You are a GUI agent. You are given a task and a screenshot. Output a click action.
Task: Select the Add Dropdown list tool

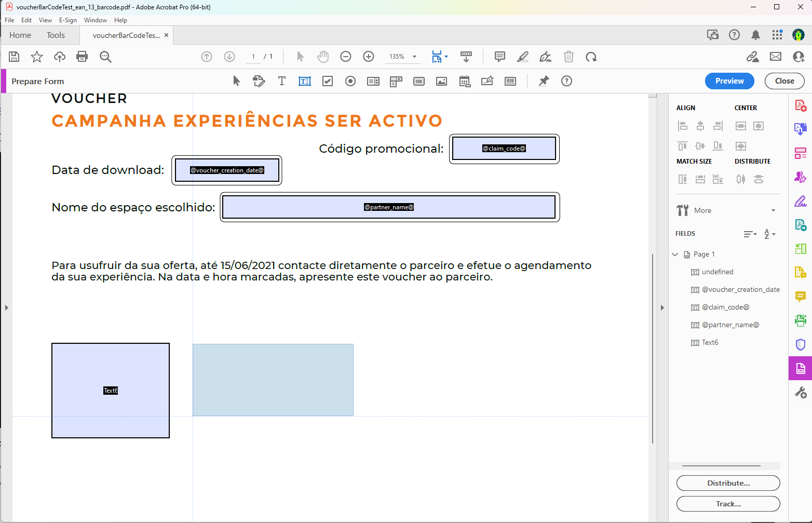(396, 81)
